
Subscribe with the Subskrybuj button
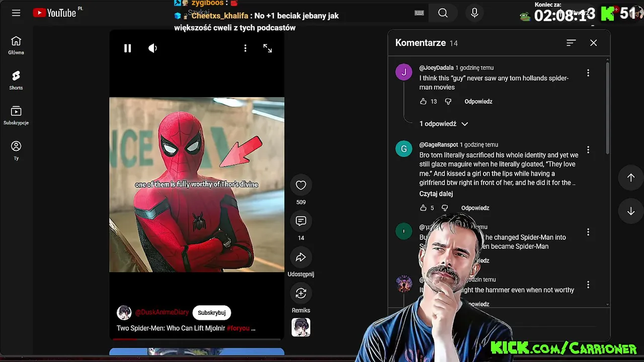point(211,313)
